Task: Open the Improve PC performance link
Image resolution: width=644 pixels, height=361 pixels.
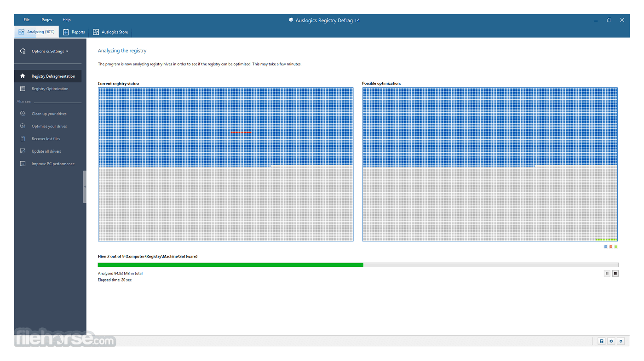Action: coord(53,164)
